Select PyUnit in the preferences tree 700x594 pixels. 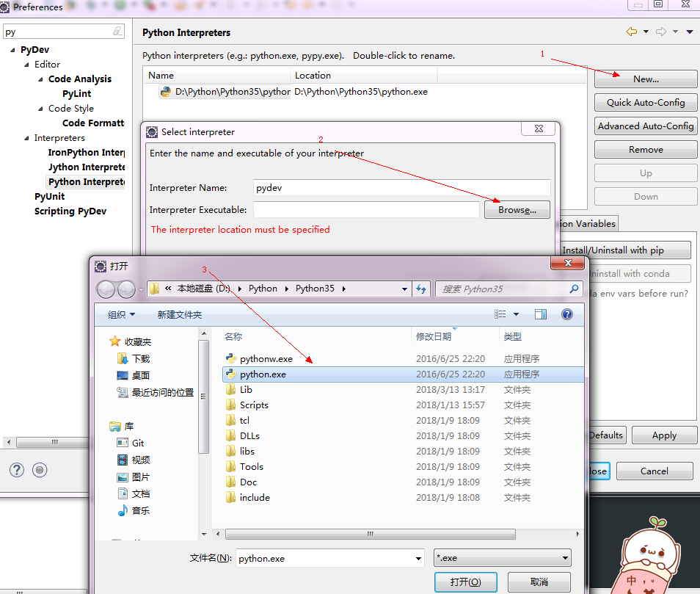tap(49, 197)
